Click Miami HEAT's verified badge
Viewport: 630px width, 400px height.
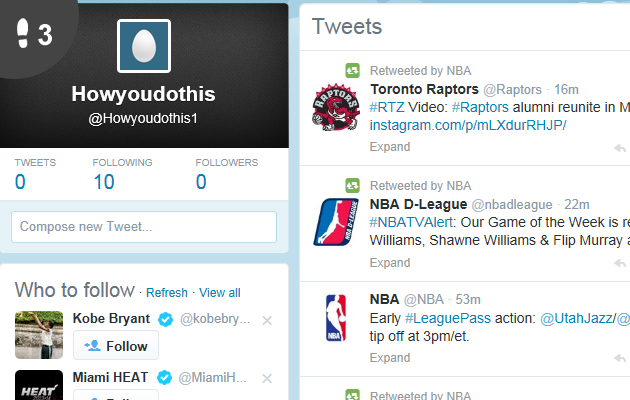pyautogui.click(x=164, y=378)
